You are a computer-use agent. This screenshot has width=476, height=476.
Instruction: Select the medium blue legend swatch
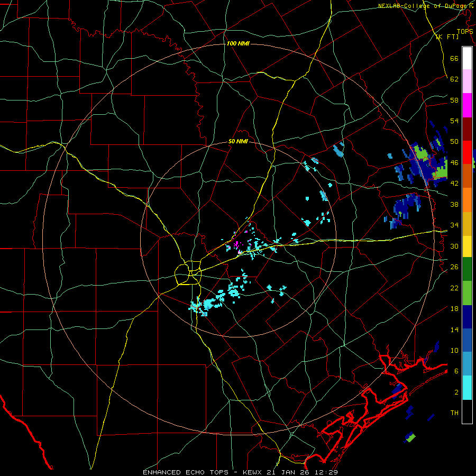tap(467, 340)
